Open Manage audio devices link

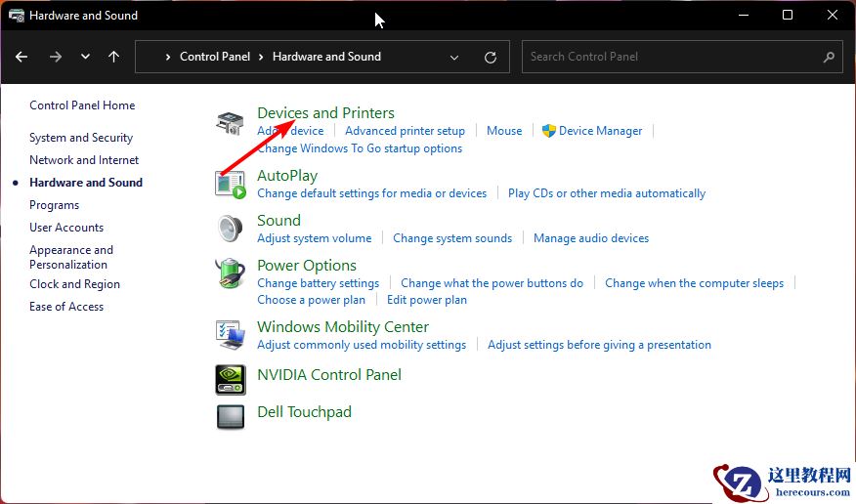tap(590, 238)
